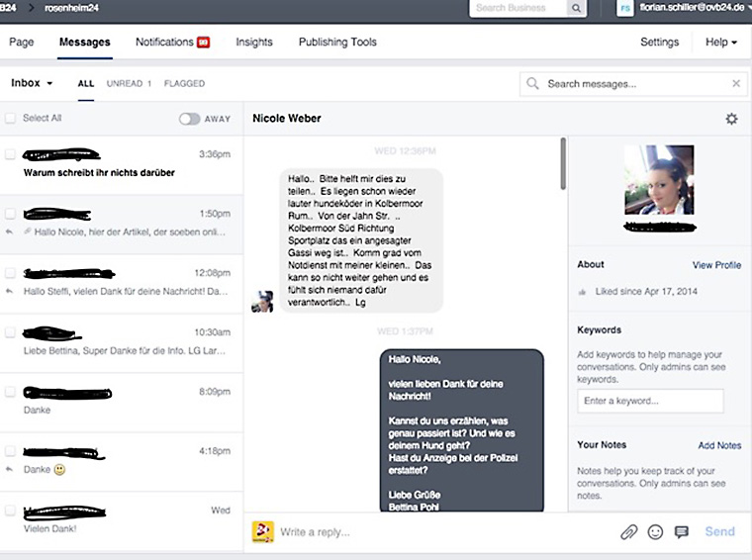Filter by FLAGGED messages
Screen dimensions: 752x560
click(184, 83)
